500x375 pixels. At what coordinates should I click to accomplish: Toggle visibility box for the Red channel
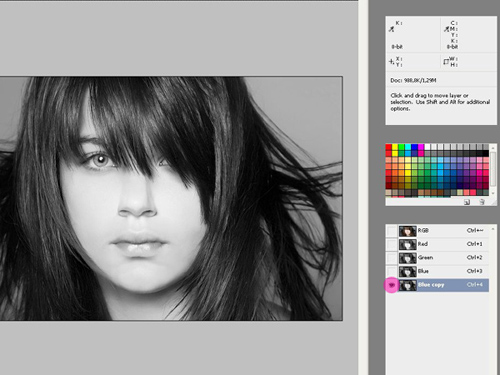pos(392,244)
